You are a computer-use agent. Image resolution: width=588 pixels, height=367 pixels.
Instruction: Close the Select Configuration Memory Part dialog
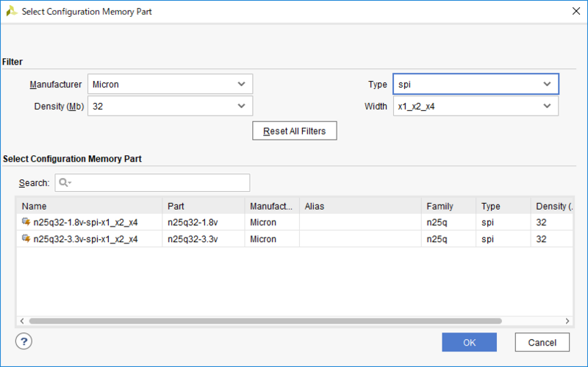[573, 11]
